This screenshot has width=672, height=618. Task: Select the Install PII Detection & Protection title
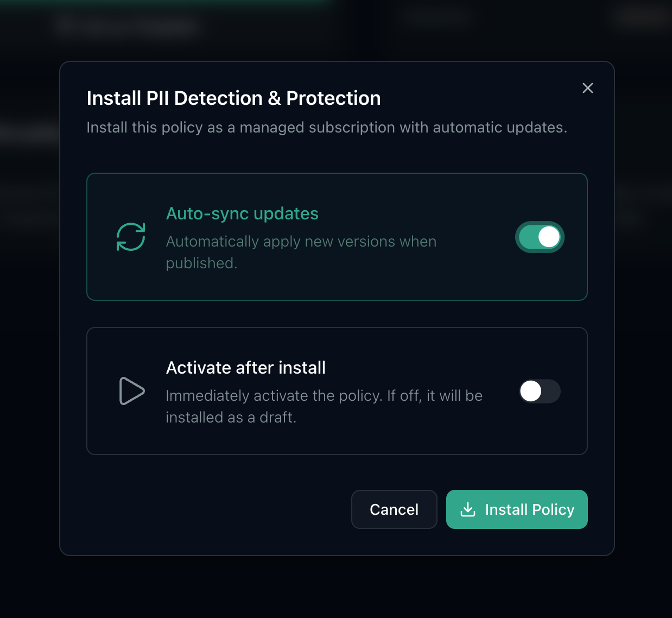pos(233,98)
